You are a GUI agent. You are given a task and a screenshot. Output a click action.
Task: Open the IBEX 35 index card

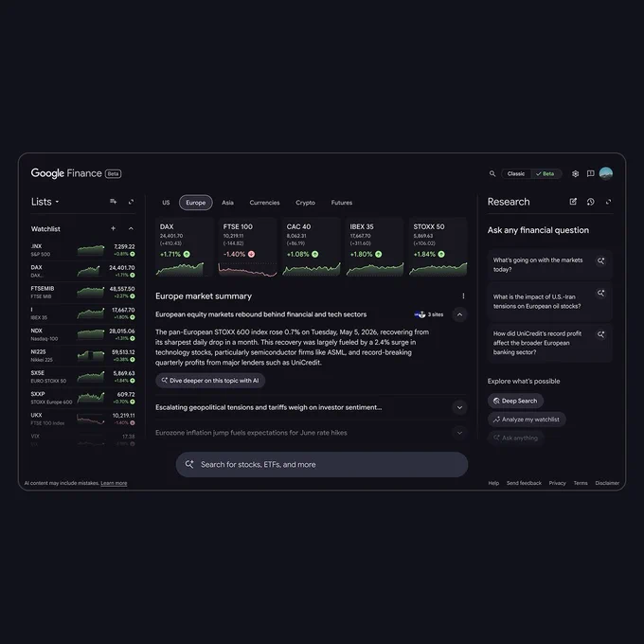(375, 247)
